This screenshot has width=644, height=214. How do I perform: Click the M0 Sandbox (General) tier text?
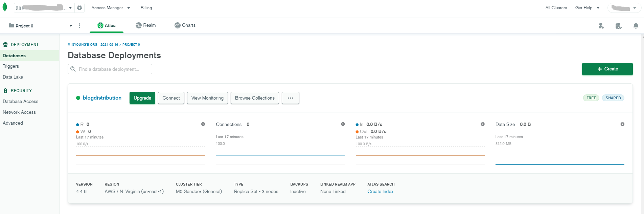199,192
